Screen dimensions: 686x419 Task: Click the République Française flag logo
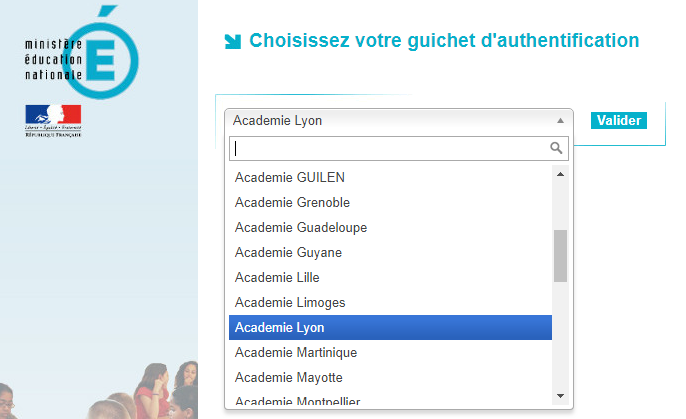(53, 121)
